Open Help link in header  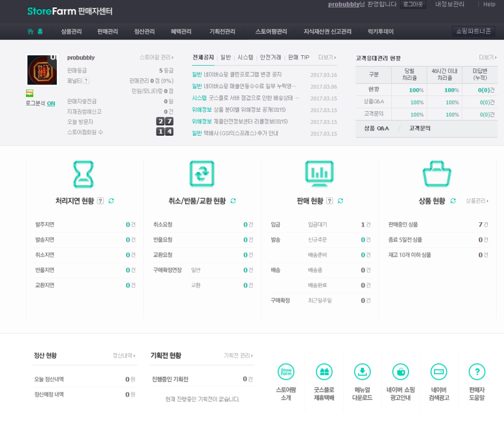pos(489,4)
